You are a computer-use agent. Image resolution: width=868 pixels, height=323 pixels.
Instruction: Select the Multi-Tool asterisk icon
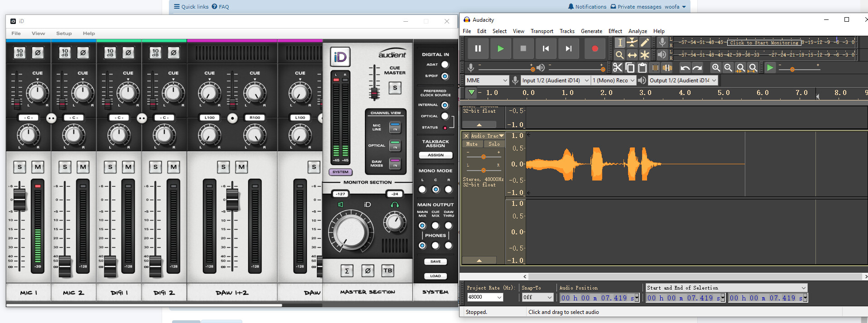(645, 55)
